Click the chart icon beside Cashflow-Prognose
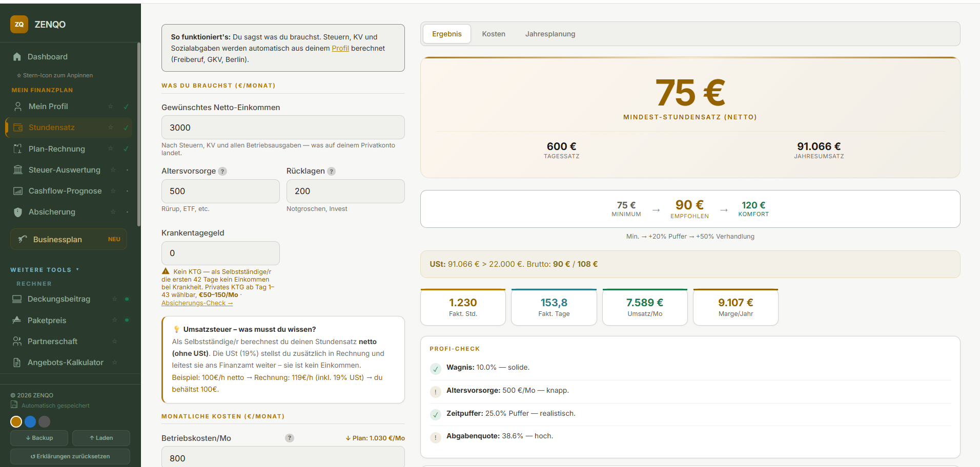 point(18,191)
